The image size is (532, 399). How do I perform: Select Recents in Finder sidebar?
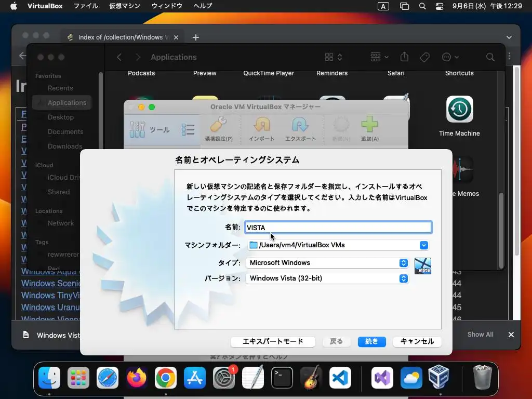(x=60, y=88)
